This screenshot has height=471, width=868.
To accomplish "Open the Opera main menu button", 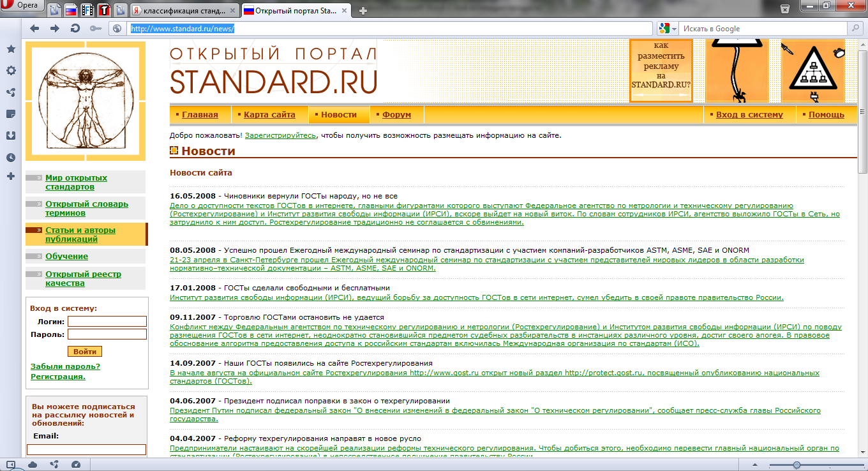I will (x=22, y=7).
